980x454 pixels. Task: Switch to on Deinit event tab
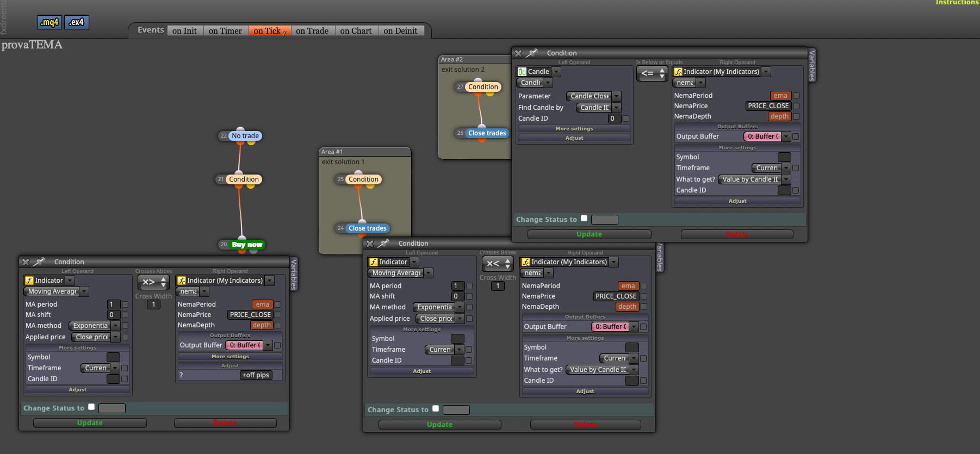(x=400, y=31)
